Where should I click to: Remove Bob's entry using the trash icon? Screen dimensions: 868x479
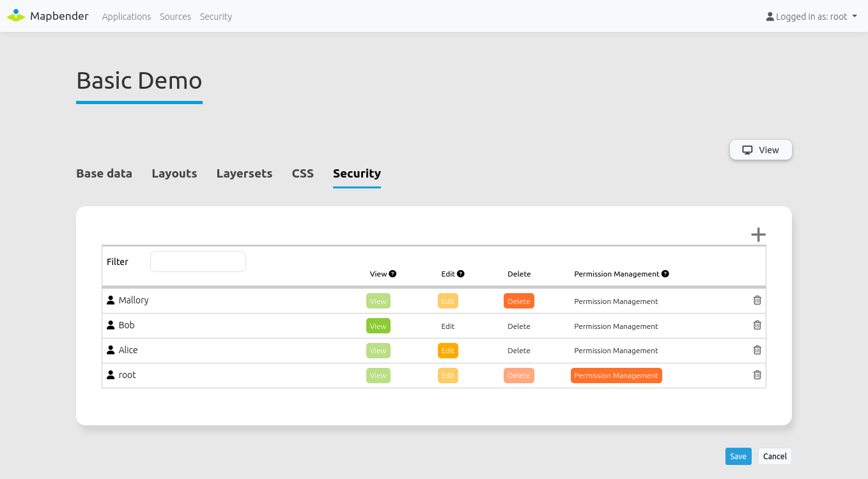pyautogui.click(x=757, y=325)
